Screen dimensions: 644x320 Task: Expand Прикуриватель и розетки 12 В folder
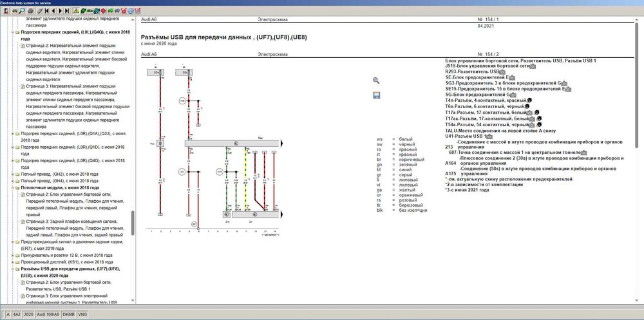(x=13, y=255)
